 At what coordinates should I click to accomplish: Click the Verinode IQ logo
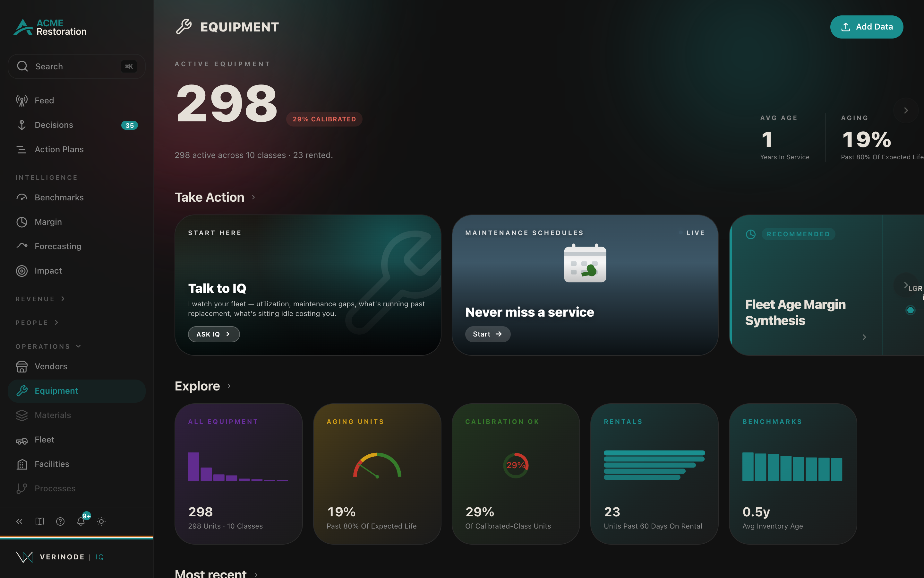(x=60, y=557)
